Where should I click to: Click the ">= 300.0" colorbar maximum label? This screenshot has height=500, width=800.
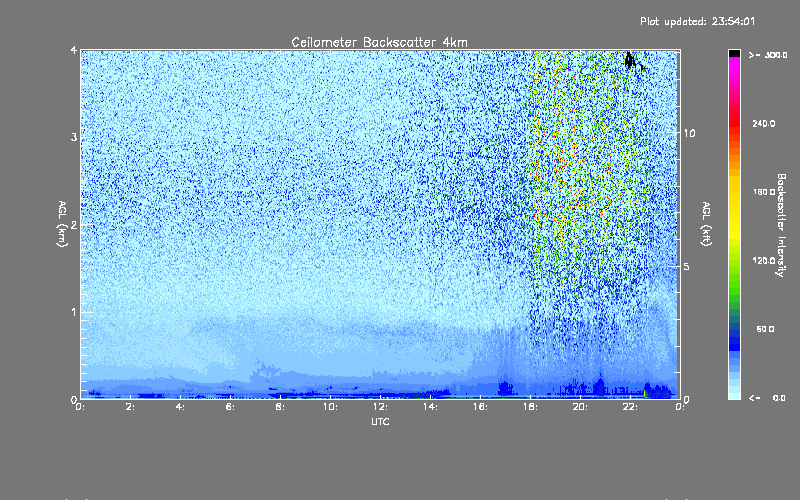[x=768, y=55]
